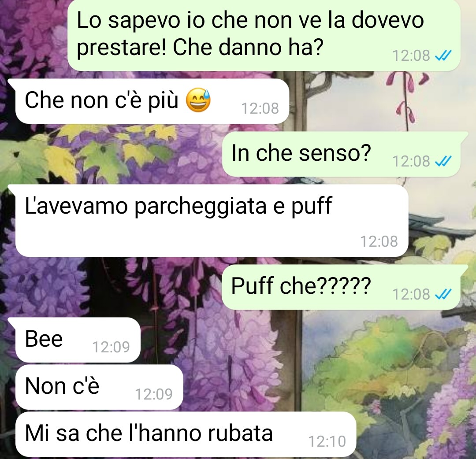
Task: Tap the 'Non c'è' received message
Action: (x=99, y=387)
